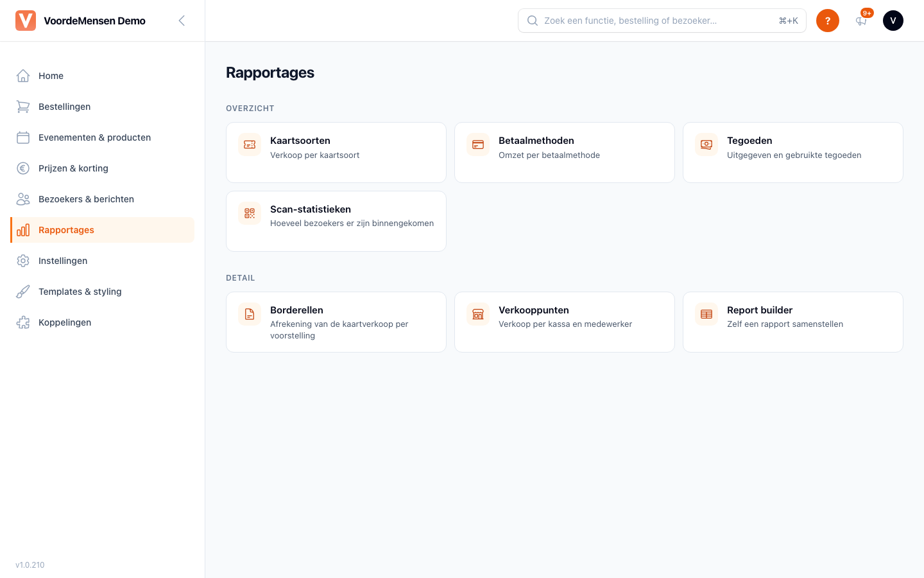
Task: Select the Prijzen & korting euro icon
Action: [x=23, y=168]
